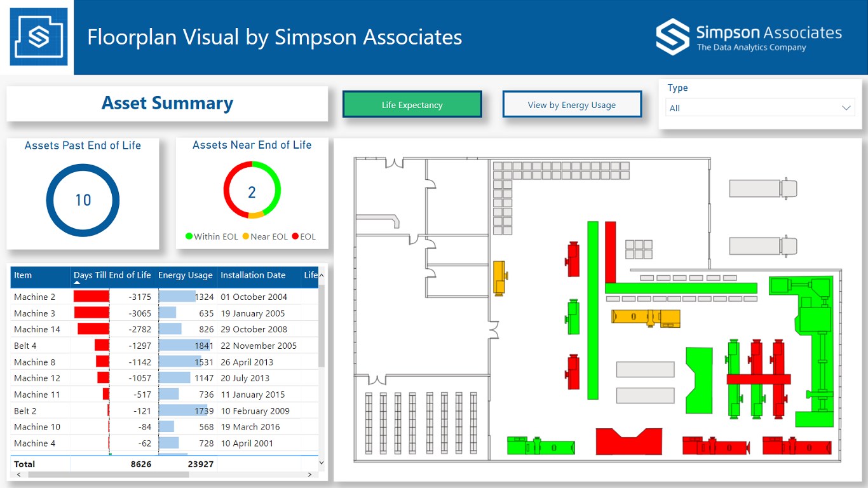
Task: Click the long green horizontal belt
Action: tap(681, 288)
